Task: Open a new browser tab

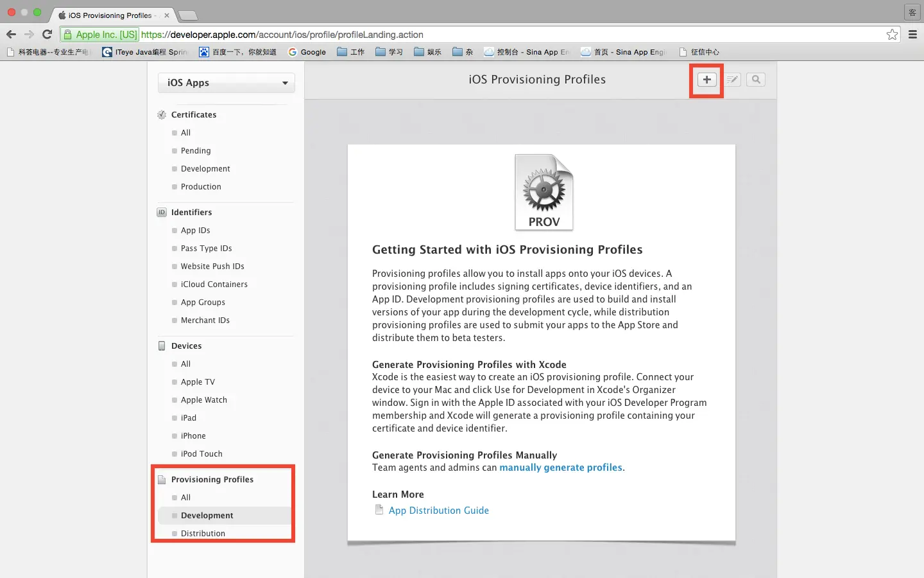Action: [187, 15]
